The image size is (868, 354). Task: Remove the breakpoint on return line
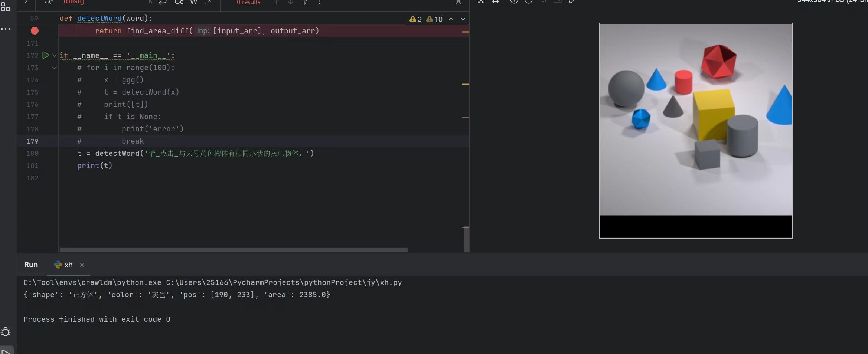pos(35,31)
